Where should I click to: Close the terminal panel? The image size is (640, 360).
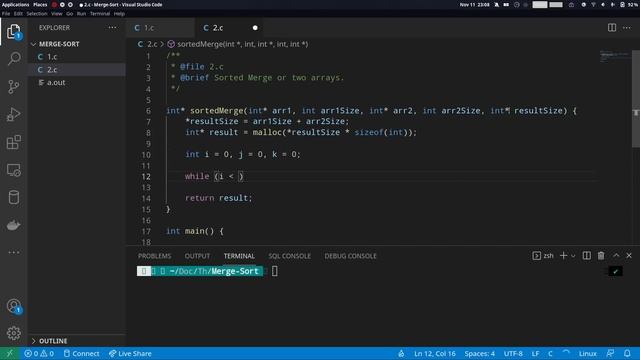coord(629,256)
